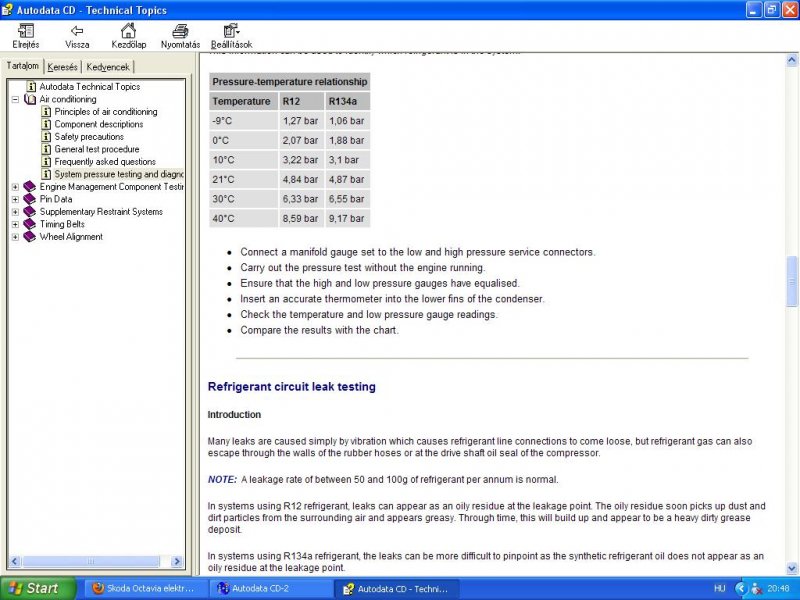Click the Supplementary Restraint Systems book icon

30,212
